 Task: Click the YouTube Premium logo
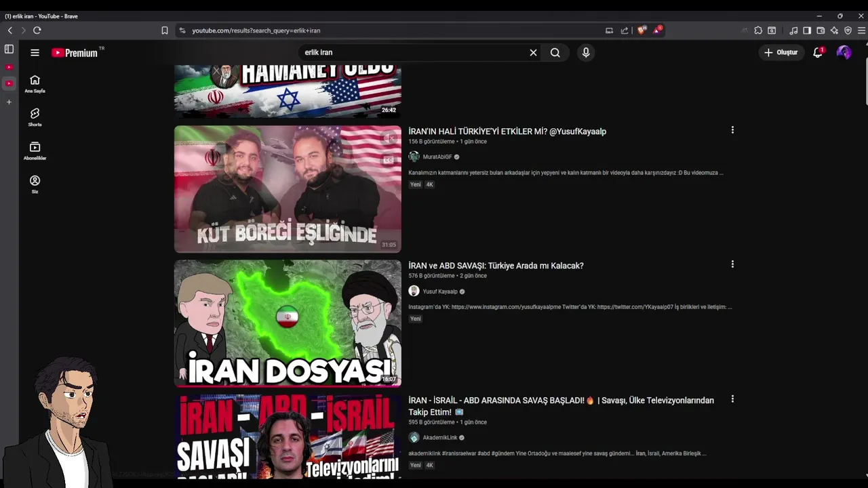pyautogui.click(x=75, y=53)
